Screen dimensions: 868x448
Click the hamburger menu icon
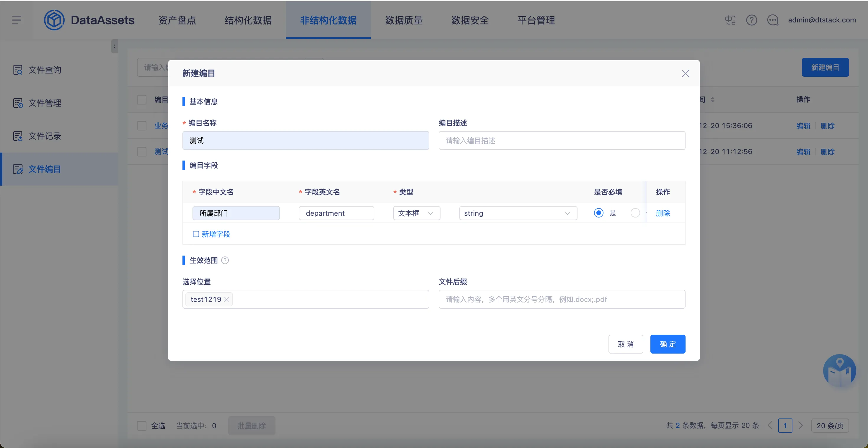(x=16, y=20)
